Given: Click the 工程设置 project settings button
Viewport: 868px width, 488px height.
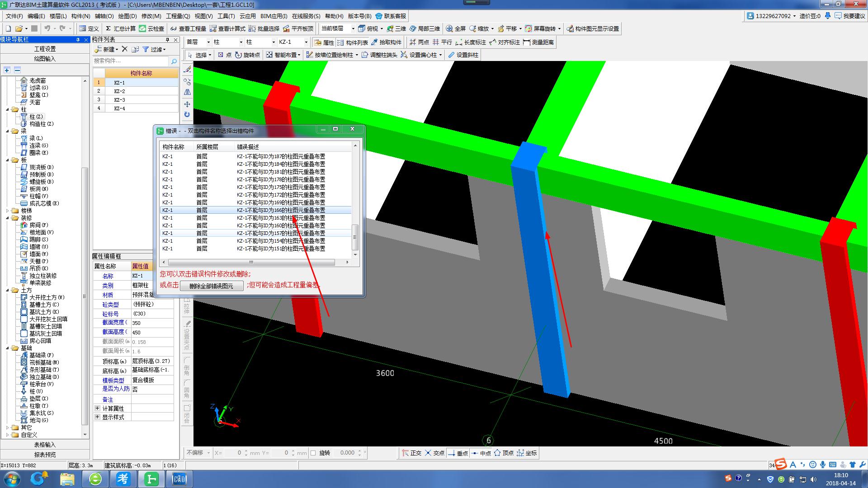Looking at the screenshot, I should [45, 49].
